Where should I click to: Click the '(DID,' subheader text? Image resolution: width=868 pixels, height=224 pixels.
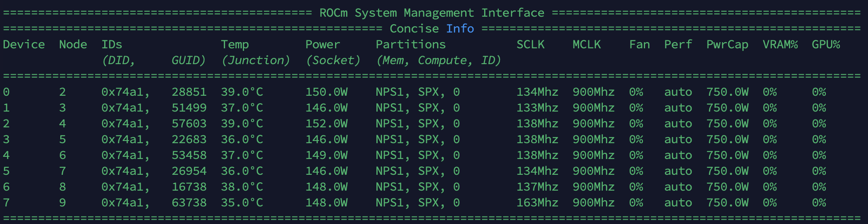coord(119,60)
